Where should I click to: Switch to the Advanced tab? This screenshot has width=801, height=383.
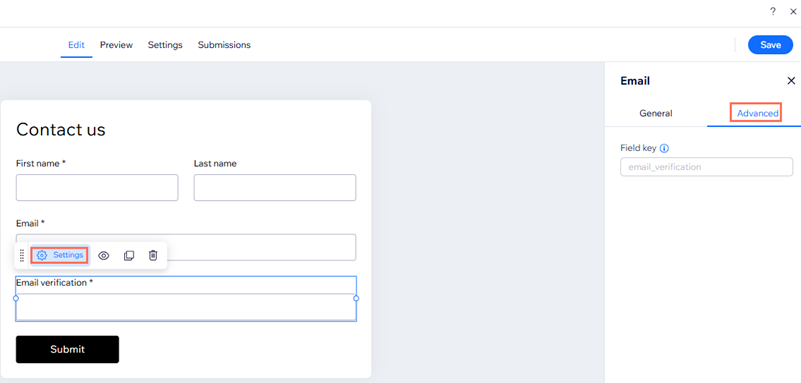(x=757, y=113)
